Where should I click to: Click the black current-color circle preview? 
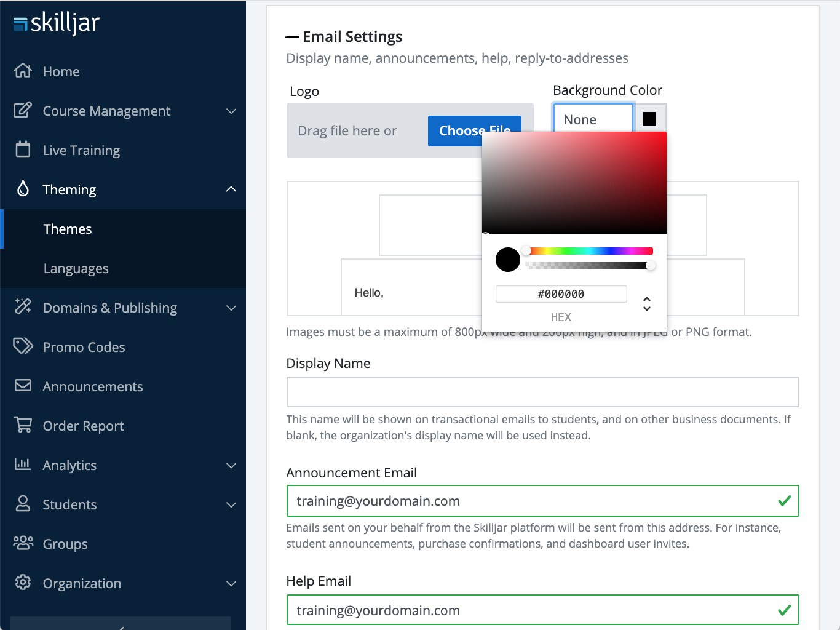(x=508, y=260)
